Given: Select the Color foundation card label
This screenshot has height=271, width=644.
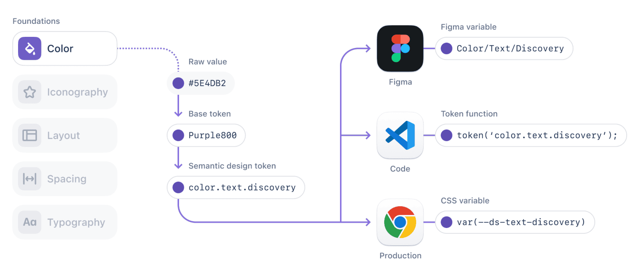Looking at the screenshot, I should pyautogui.click(x=60, y=49).
